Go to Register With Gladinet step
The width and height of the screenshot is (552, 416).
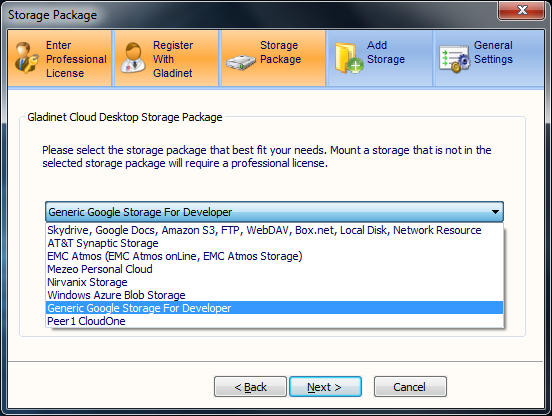click(166, 58)
